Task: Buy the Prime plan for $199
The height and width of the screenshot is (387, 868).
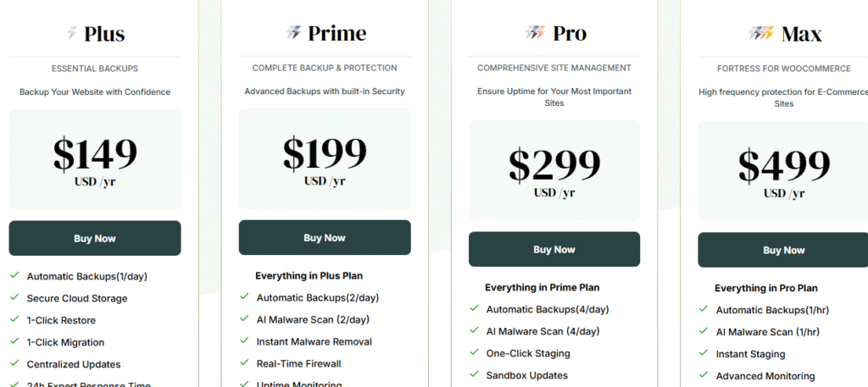Action: 325,238
